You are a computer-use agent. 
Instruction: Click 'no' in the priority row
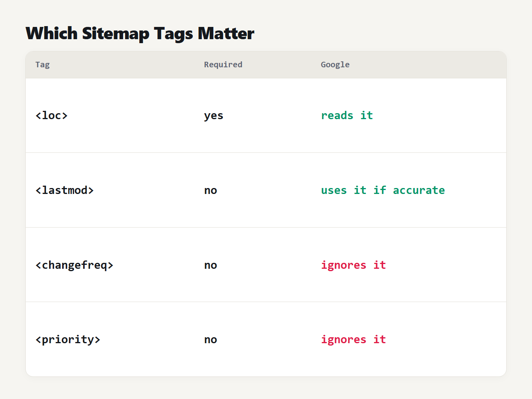click(x=211, y=340)
